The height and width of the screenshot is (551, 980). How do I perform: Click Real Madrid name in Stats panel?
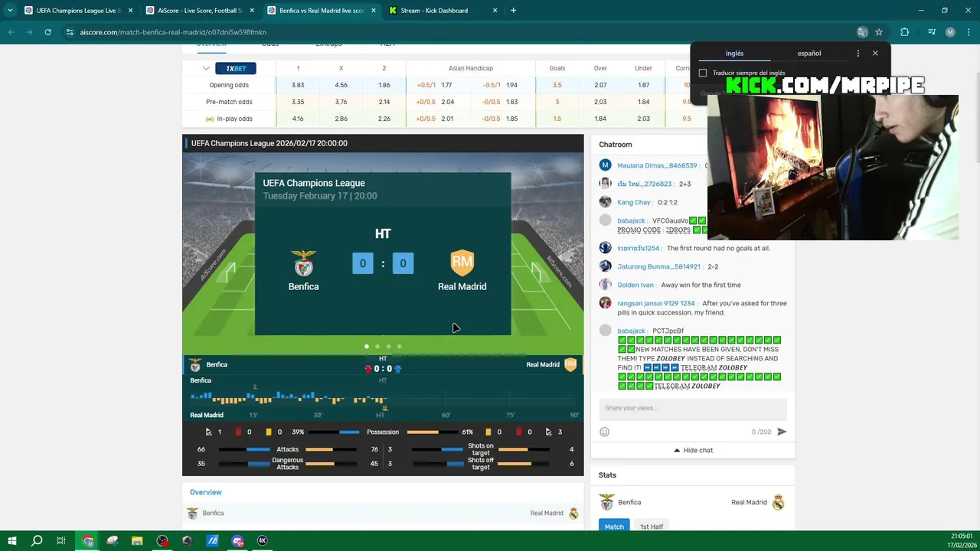coord(749,502)
